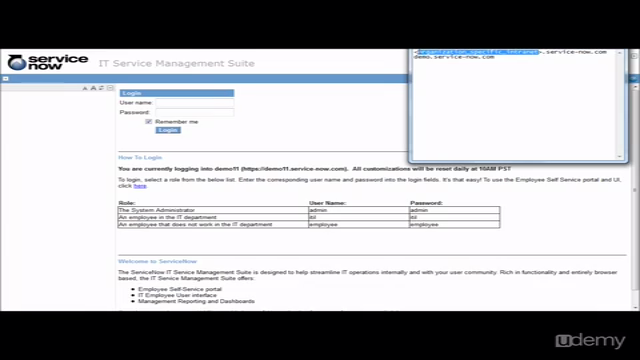640x360 pixels.
Task: Click the ServiceNow logo
Action: 48,62
